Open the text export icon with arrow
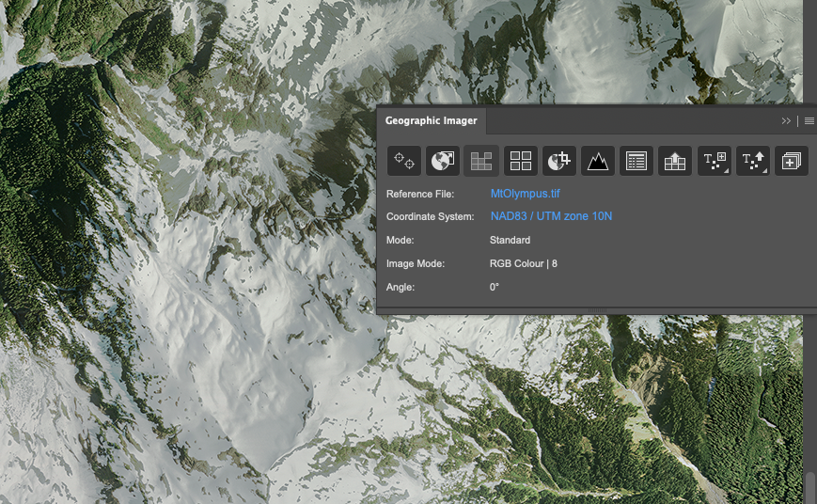 753,161
